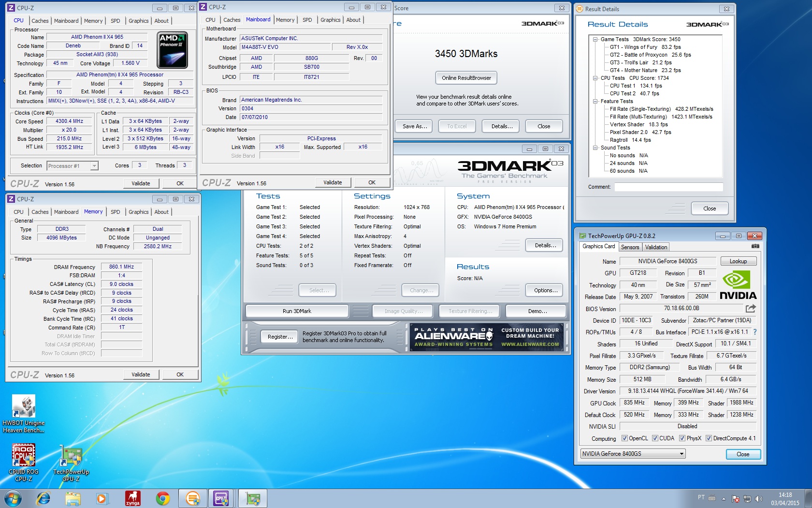This screenshot has height=508, width=812.
Task: Click the on-screen keyboard tray icon
Action: point(712,498)
